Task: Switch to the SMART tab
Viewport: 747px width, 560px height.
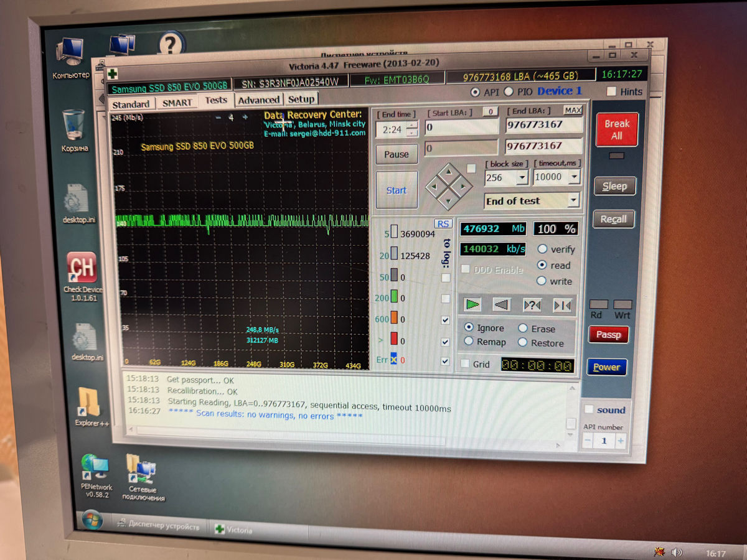Action: click(x=177, y=103)
